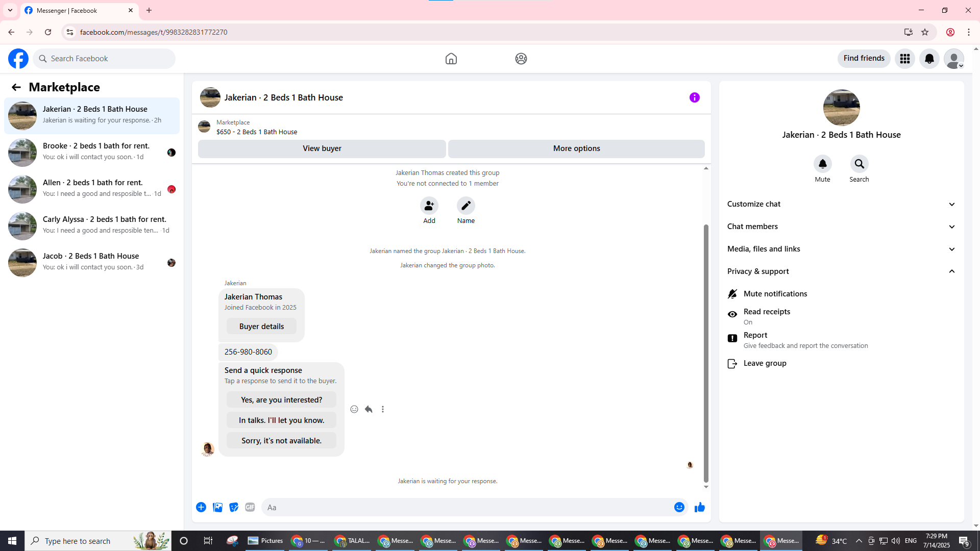Open Pictures window in the taskbar
980x551 pixels.
click(265, 541)
